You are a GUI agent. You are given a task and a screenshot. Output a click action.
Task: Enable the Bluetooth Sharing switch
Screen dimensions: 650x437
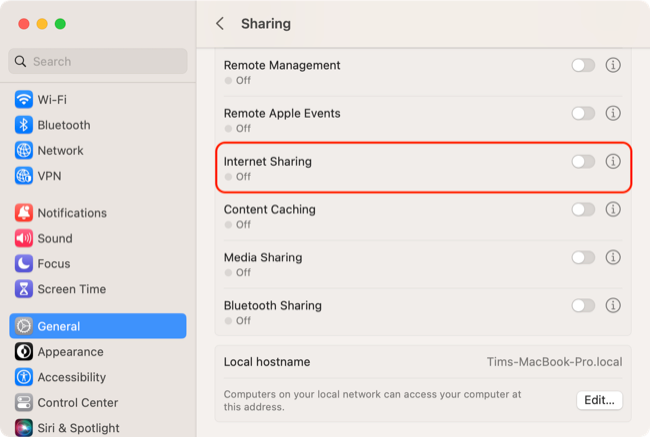pyautogui.click(x=583, y=306)
